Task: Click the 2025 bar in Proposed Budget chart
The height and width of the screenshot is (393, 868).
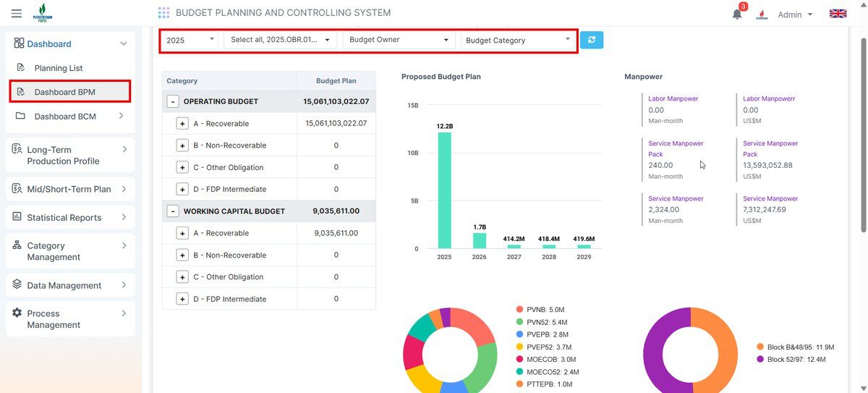Action: click(444, 190)
